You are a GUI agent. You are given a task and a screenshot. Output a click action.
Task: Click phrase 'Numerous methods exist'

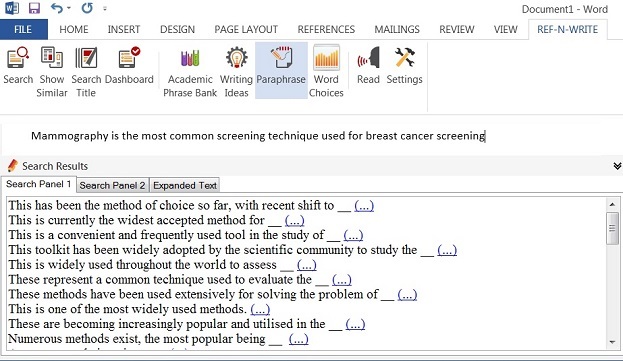pos(74,339)
